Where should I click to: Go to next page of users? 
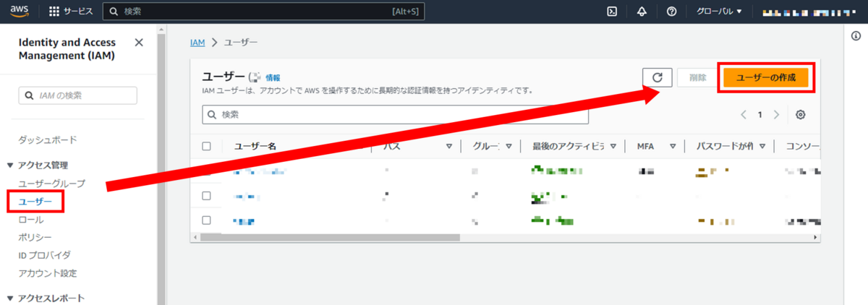(776, 115)
